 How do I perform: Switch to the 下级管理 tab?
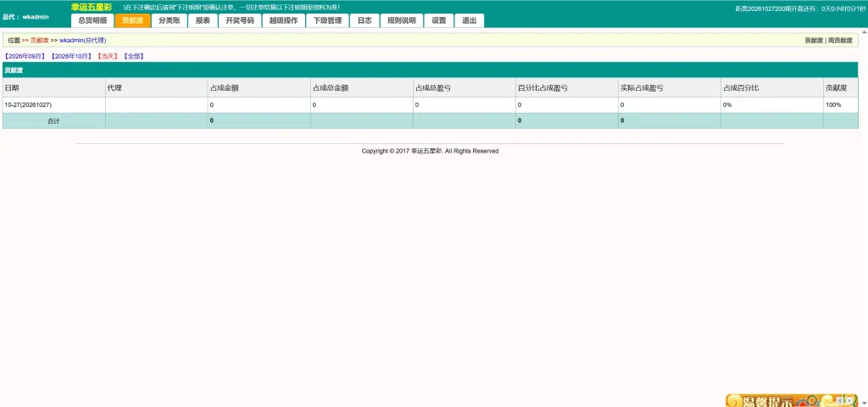coord(327,20)
